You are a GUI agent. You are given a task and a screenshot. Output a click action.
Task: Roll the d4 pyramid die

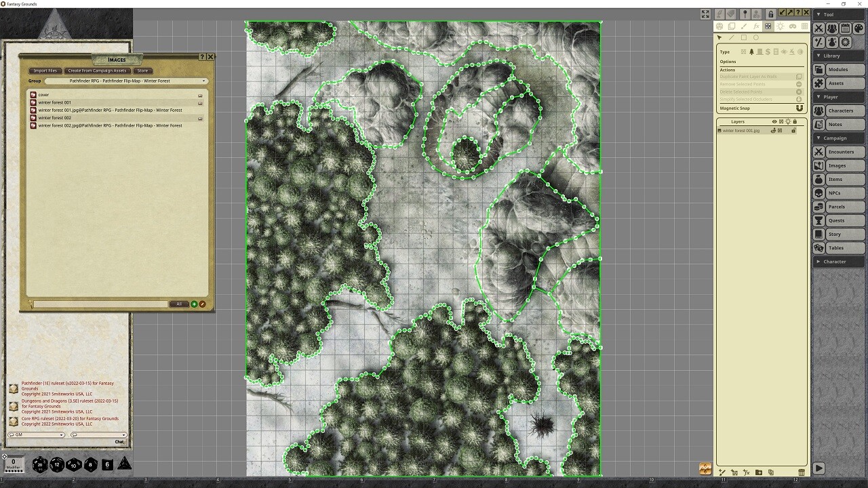tap(124, 464)
